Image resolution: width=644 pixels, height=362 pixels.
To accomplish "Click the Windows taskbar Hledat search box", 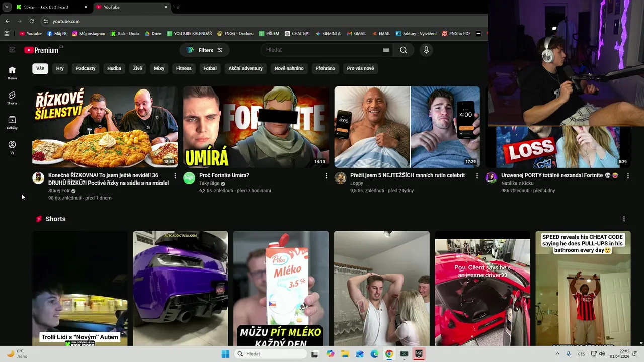I will 271,354.
